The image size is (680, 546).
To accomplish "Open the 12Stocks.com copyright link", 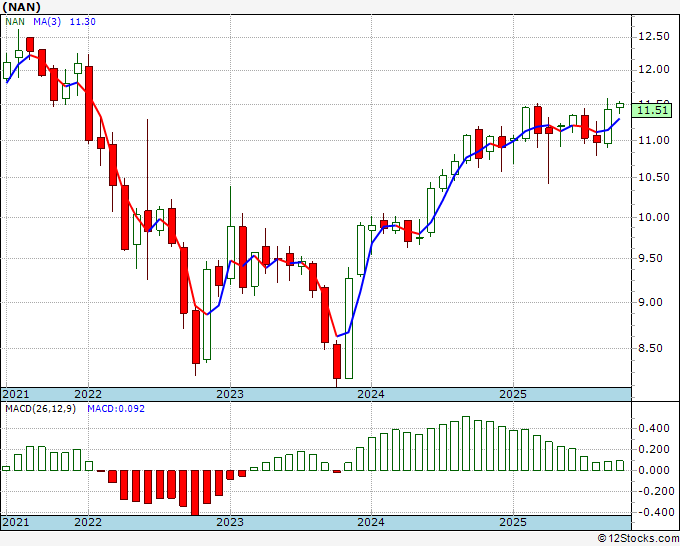I will click(638, 539).
